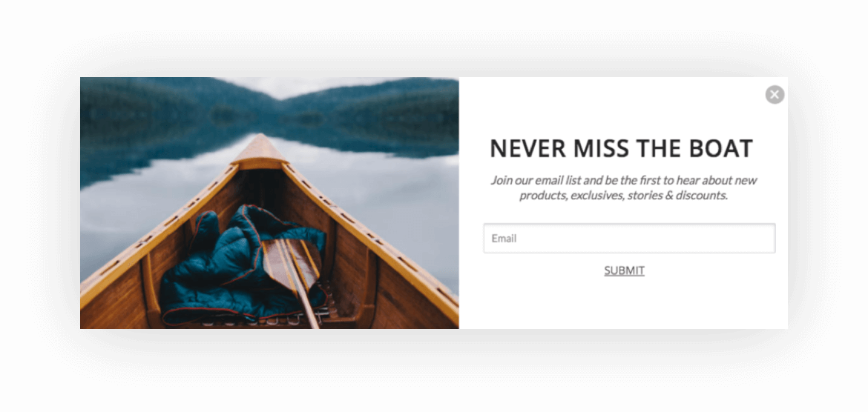The height and width of the screenshot is (412, 868).
Task: Select the NEVER MISS THE BOAT heading
Action: coord(621,148)
